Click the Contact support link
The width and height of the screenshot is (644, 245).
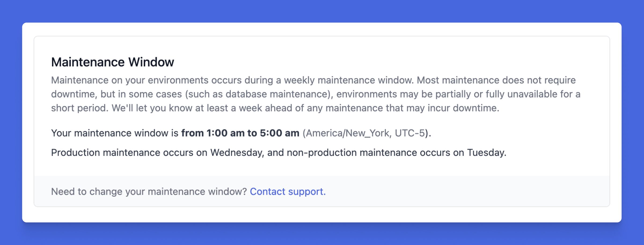coord(287,192)
